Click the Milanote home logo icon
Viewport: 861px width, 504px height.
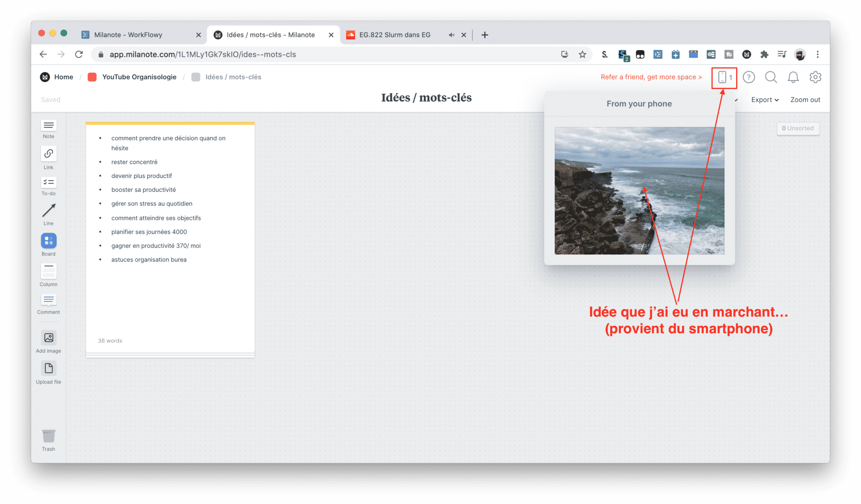(x=45, y=77)
